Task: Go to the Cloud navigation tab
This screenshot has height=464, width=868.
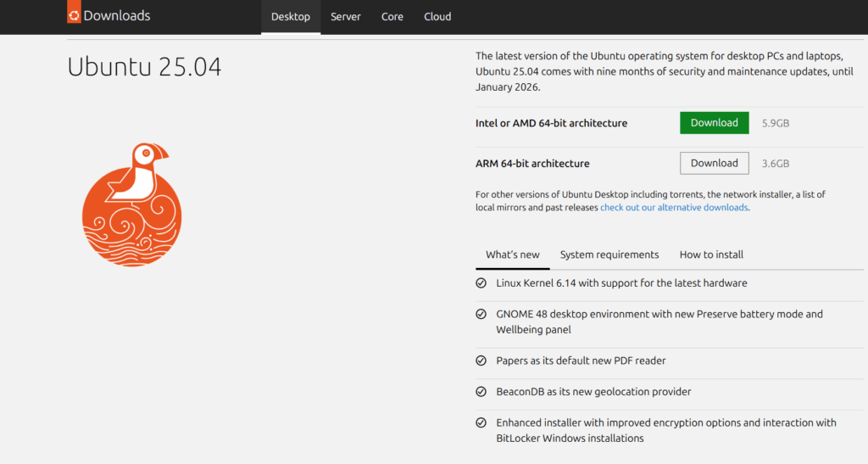Action: pos(437,17)
